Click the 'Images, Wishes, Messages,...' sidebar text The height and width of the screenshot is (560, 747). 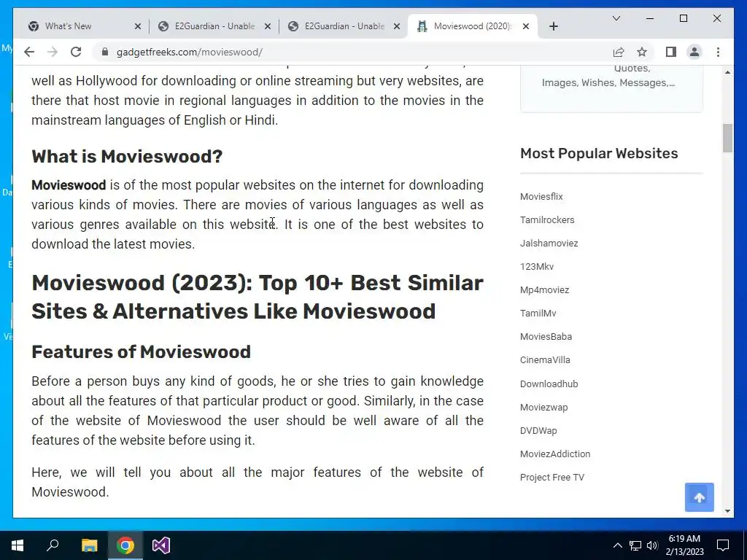tap(608, 83)
